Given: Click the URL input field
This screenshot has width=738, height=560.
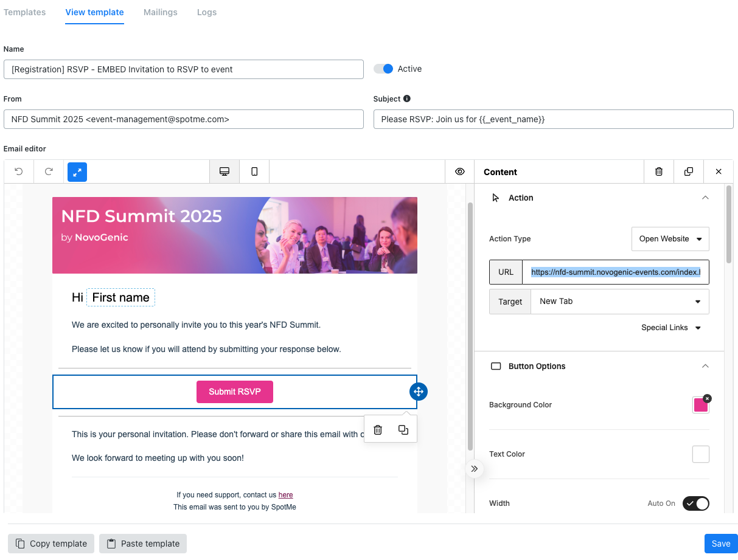Looking at the screenshot, I should coord(616,272).
